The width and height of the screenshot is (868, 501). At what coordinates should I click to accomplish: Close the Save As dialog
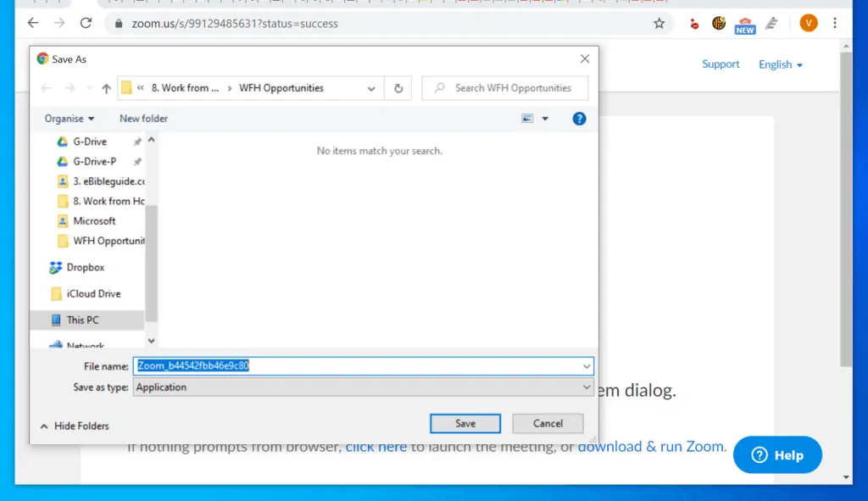coord(585,58)
